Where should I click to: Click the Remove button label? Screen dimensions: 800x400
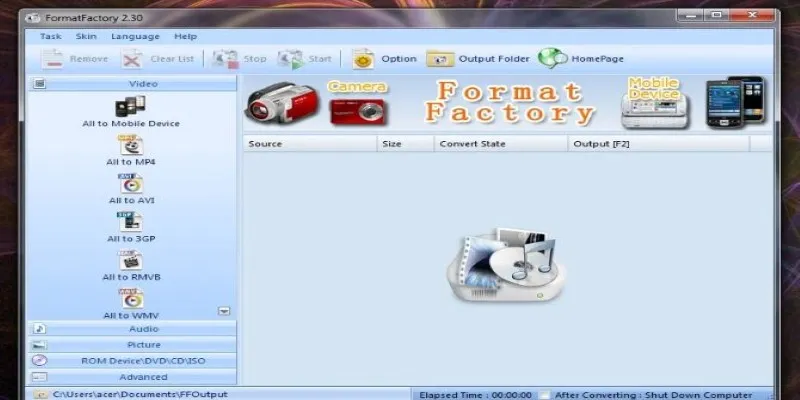click(x=89, y=59)
